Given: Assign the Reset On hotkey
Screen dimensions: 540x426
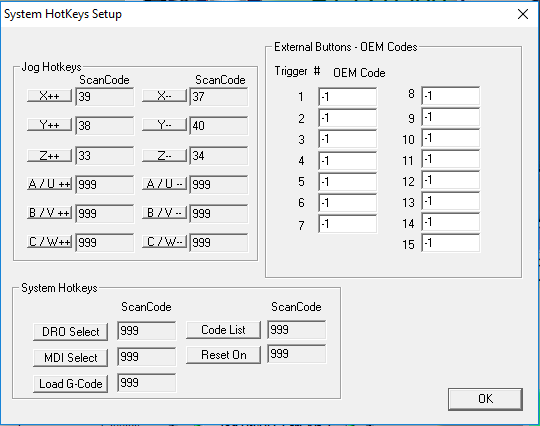Looking at the screenshot, I should tap(223, 355).
